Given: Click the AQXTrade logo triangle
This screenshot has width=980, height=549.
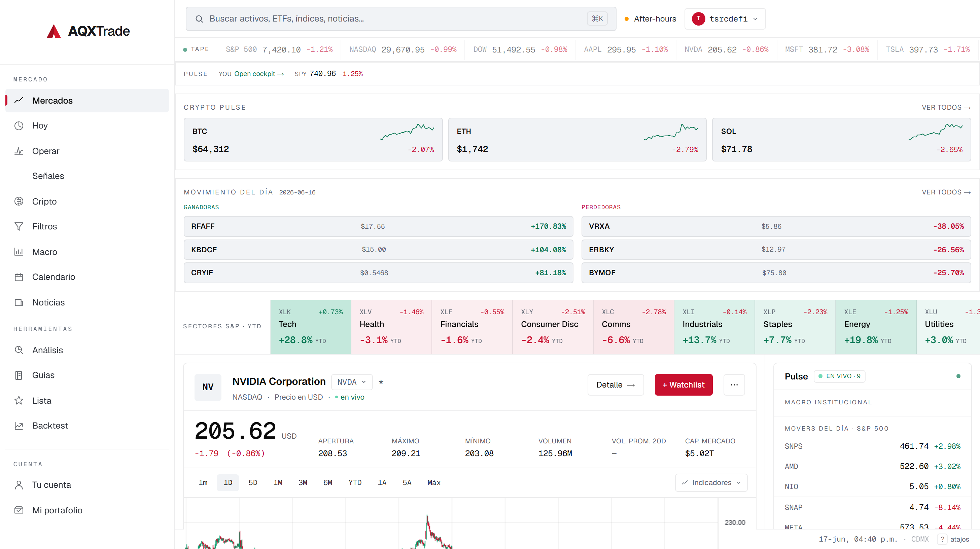Looking at the screenshot, I should 54,31.
